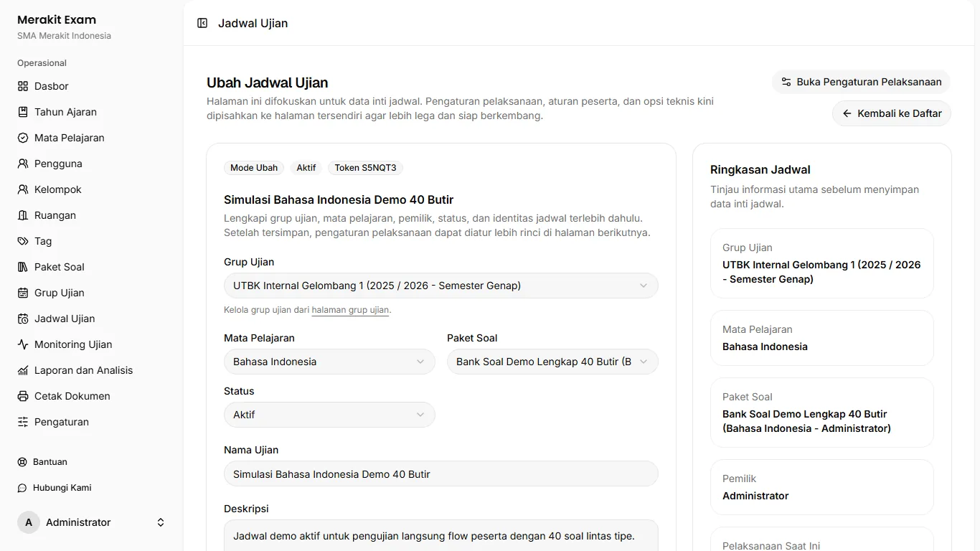The height and width of the screenshot is (551, 980).
Task: Focus the Nama Ujian text field
Action: [440, 474]
